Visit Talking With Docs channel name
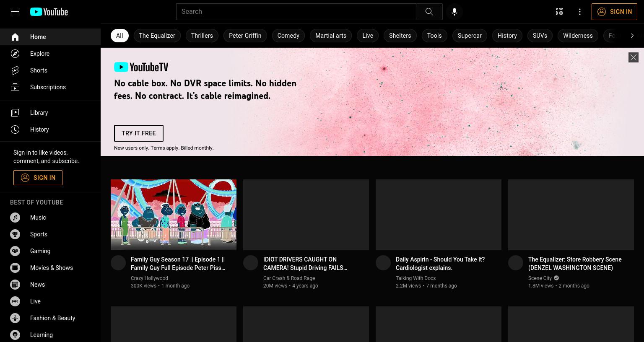 [x=415, y=278]
